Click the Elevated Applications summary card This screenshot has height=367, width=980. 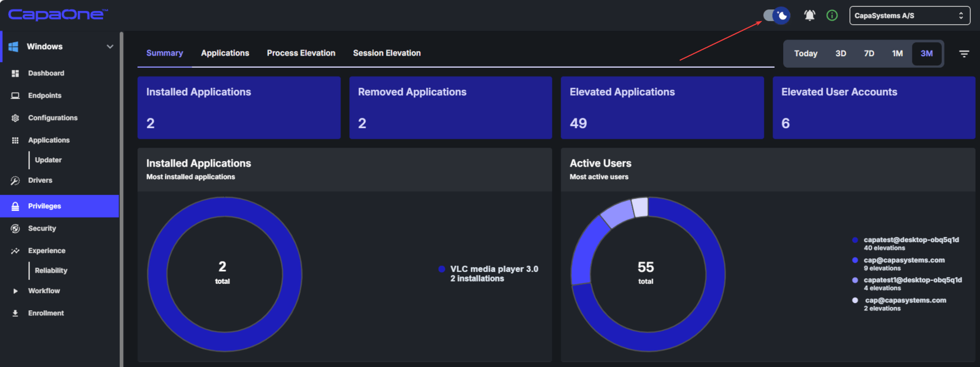pyautogui.click(x=662, y=108)
